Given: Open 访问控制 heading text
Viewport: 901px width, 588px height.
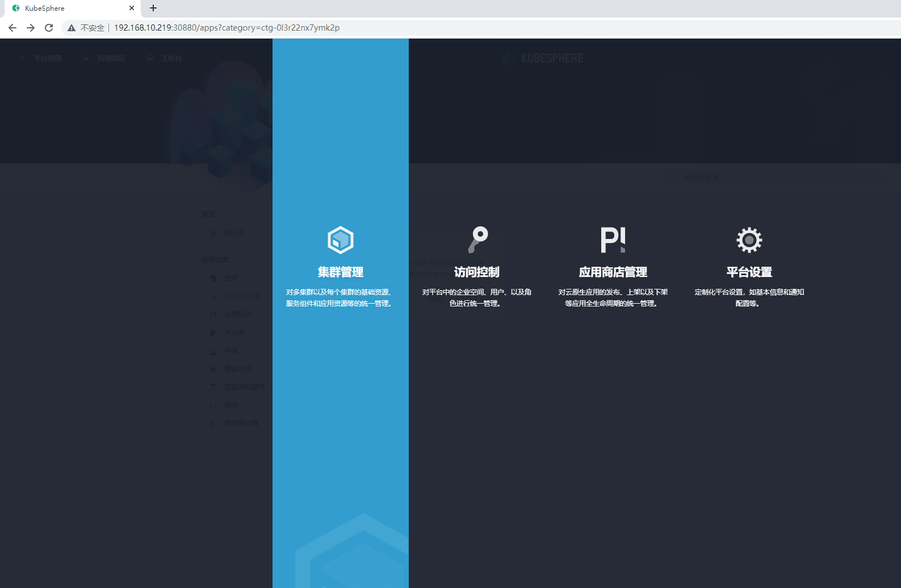Looking at the screenshot, I should point(477,272).
